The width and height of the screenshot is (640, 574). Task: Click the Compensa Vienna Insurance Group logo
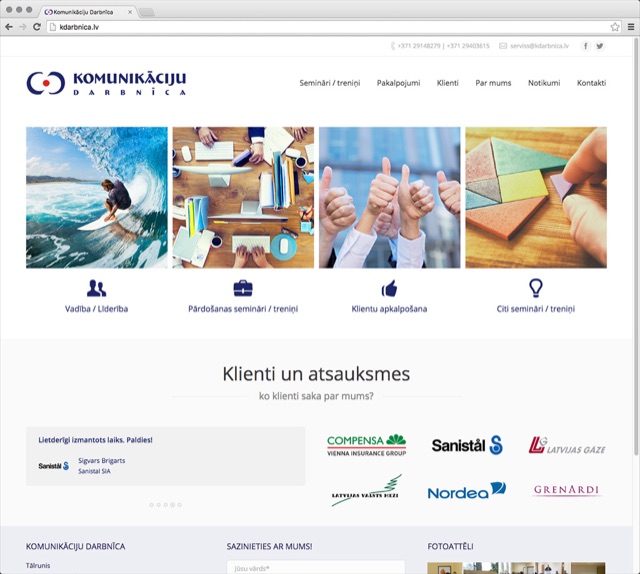click(367, 445)
